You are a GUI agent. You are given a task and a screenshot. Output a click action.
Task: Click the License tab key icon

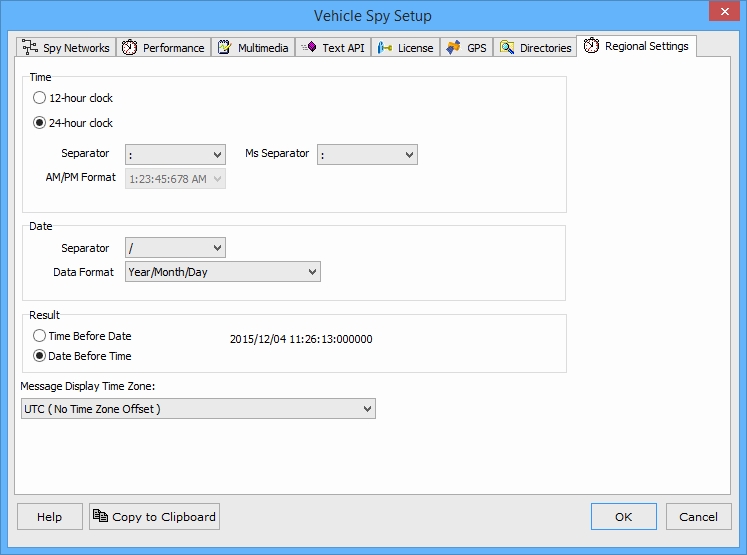[x=385, y=48]
